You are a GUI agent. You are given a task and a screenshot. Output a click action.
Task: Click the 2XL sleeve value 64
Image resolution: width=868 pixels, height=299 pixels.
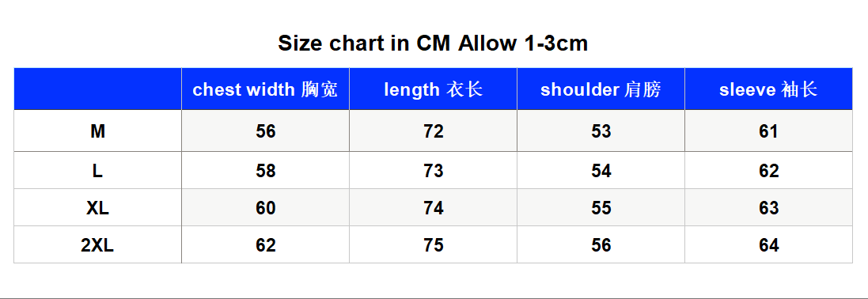click(769, 245)
